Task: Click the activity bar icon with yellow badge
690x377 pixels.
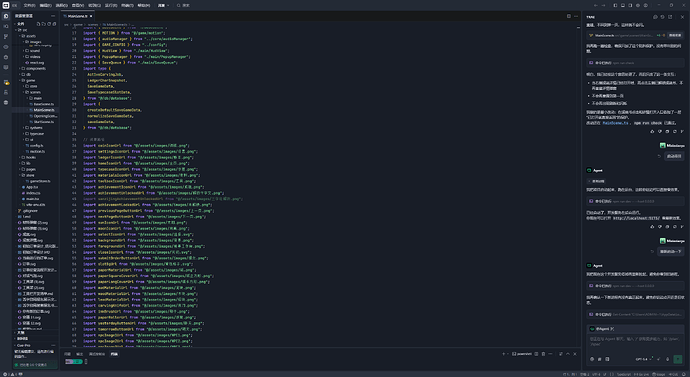Action: click(6, 82)
